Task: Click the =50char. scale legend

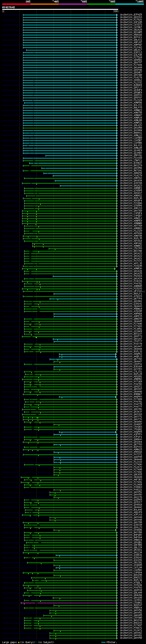Action: click(x=109, y=642)
